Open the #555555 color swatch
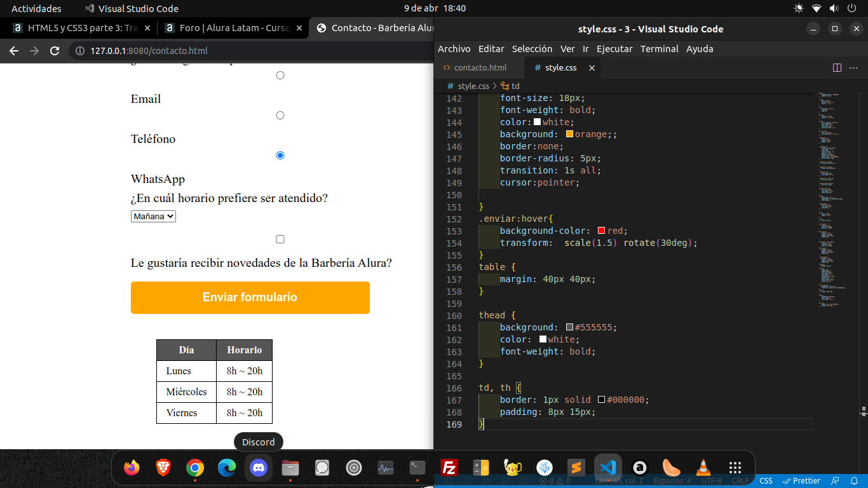This screenshot has height=488, width=868. [569, 327]
